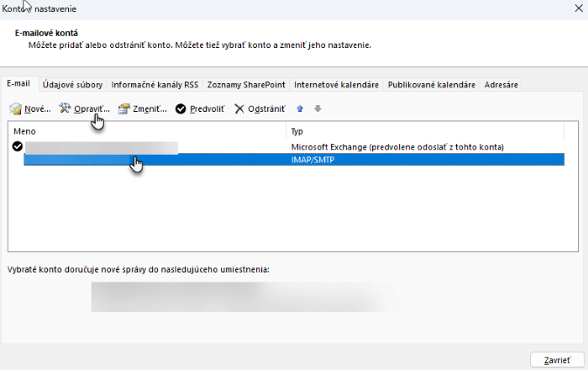Image resolution: width=588 pixels, height=370 pixels.
Task: Select the IMAP/SMTP account row
Action: pos(294,160)
